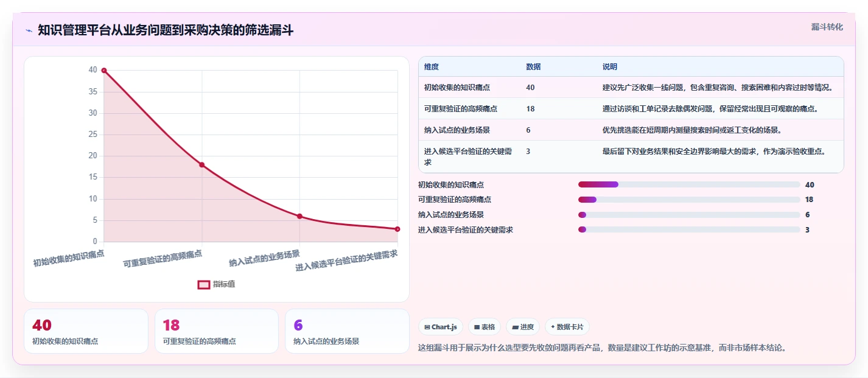868x378 pixels.
Task: Click the y-axis tick label 25
Action: coord(93,135)
